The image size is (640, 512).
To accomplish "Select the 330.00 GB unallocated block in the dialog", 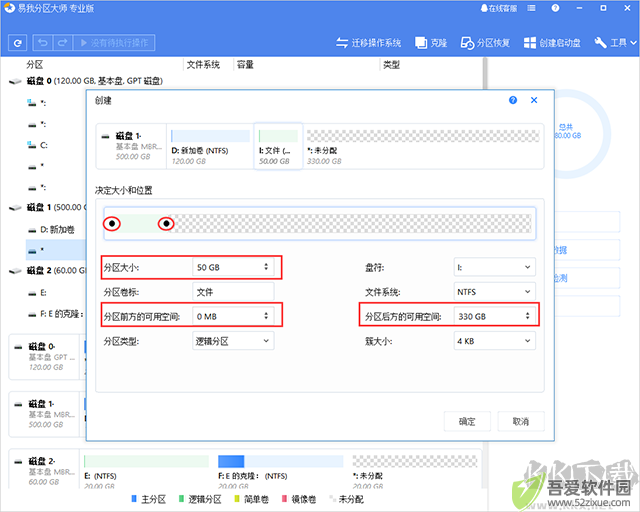I will (423, 147).
